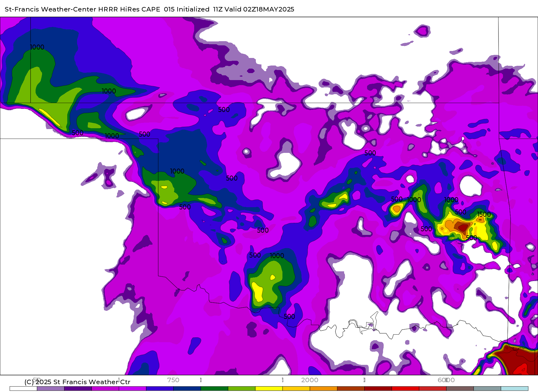Image resolution: width=538 pixels, height=392 pixels.
Task: Pick the bright red legend swatch
Action: [x=405, y=389]
